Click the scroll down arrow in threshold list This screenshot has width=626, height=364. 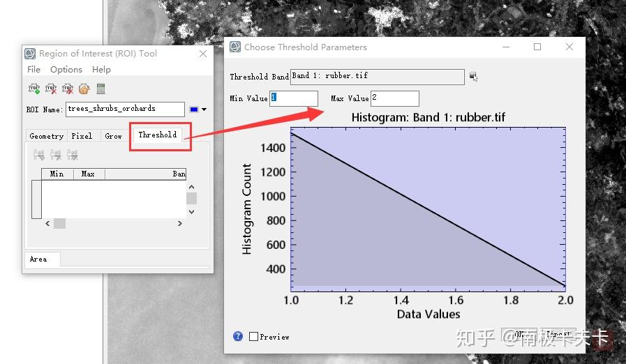coord(192,212)
